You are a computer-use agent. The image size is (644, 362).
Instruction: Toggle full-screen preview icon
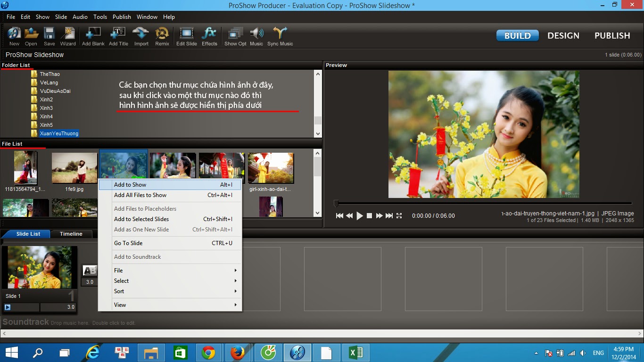[x=399, y=215]
